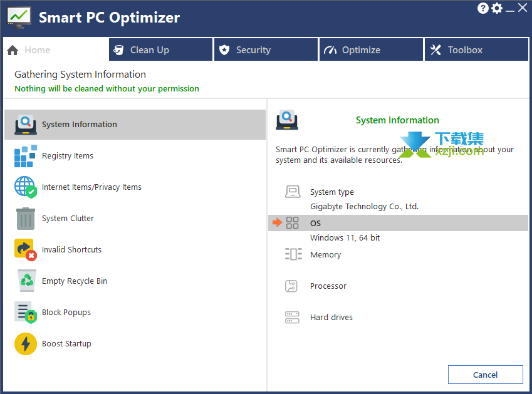
Task: Click the System type computer icon
Action: [293, 192]
